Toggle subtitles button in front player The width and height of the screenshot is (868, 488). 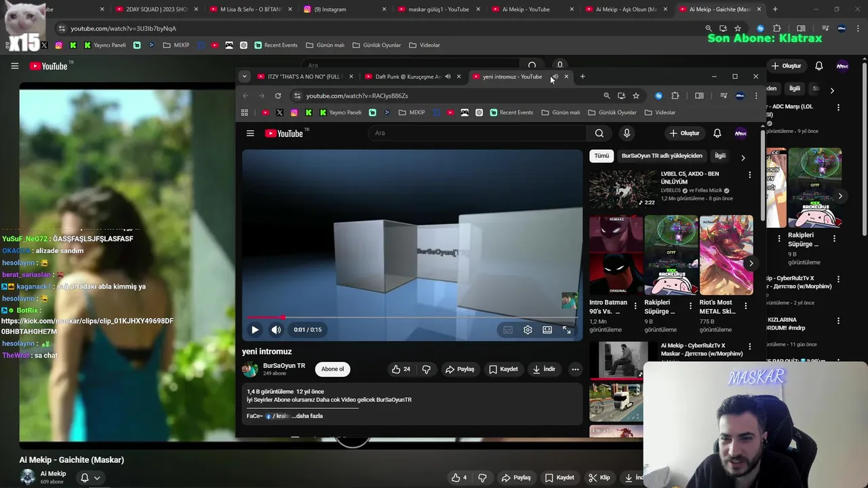pos(508,330)
